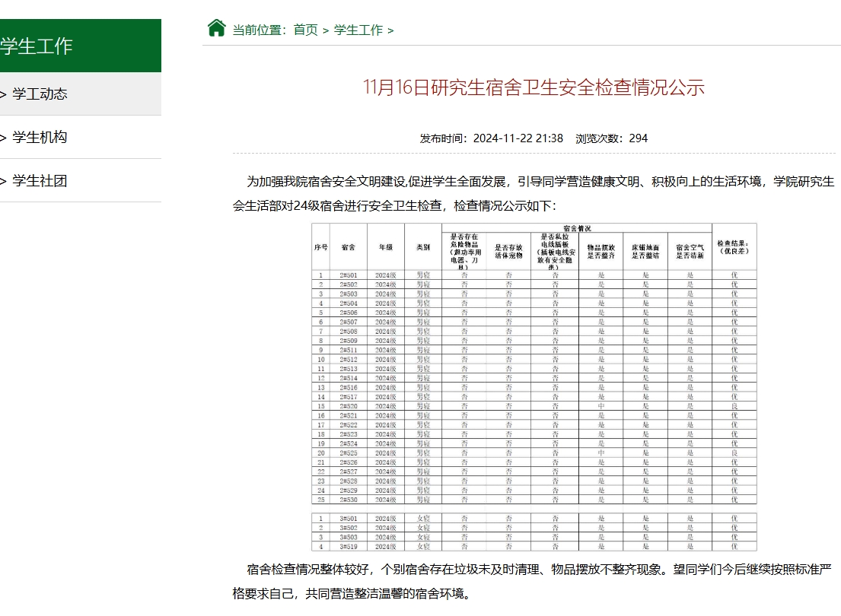This screenshot has width=841, height=616.
Task: Click the dorm cell 3#519 in the last row
Action: tap(349, 546)
